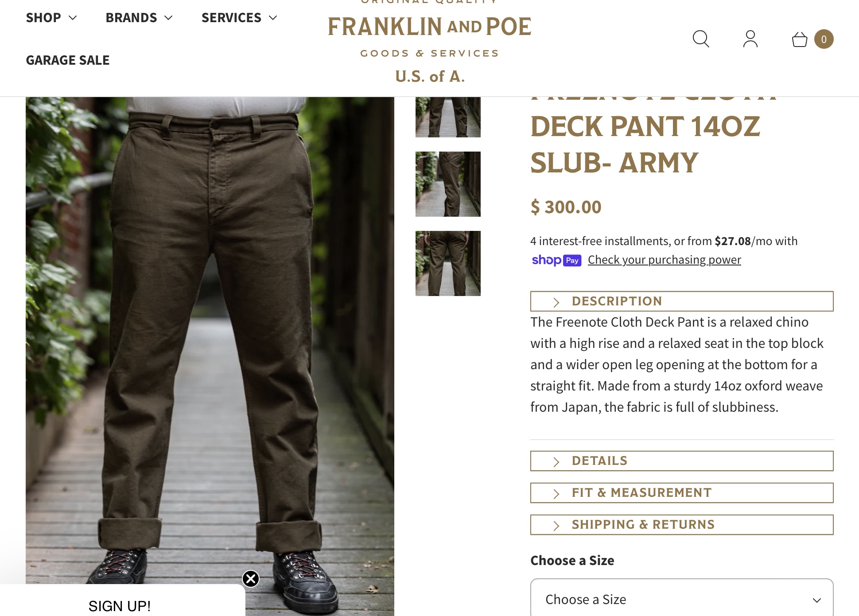
Task: Open the Brands menu
Action: coord(139,18)
